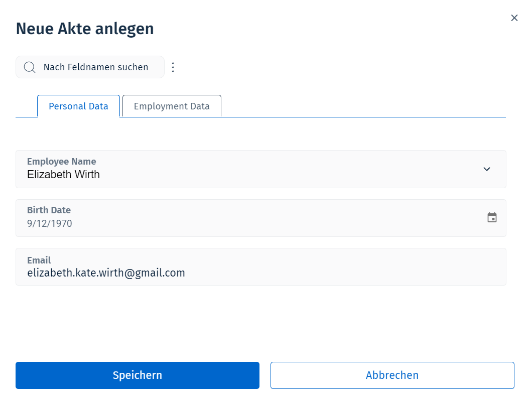
Task: Click the Neue Akte anlegen heading
Action: click(x=85, y=29)
